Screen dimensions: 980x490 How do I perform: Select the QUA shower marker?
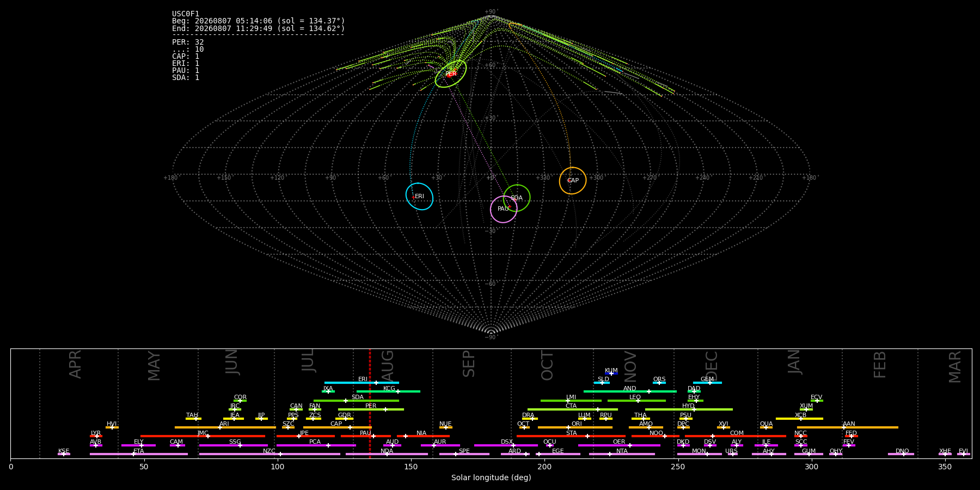[x=766, y=427]
